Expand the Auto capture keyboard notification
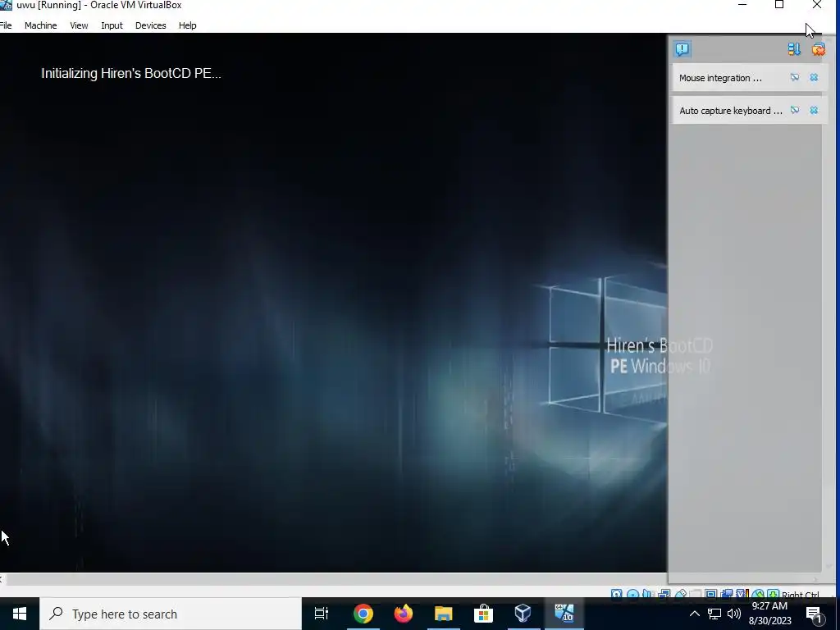The image size is (840, 630). click(x=731, y=111)
